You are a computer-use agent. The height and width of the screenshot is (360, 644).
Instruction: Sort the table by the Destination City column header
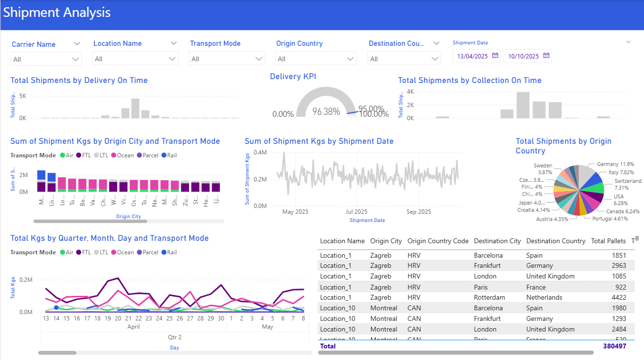[497, 241]
